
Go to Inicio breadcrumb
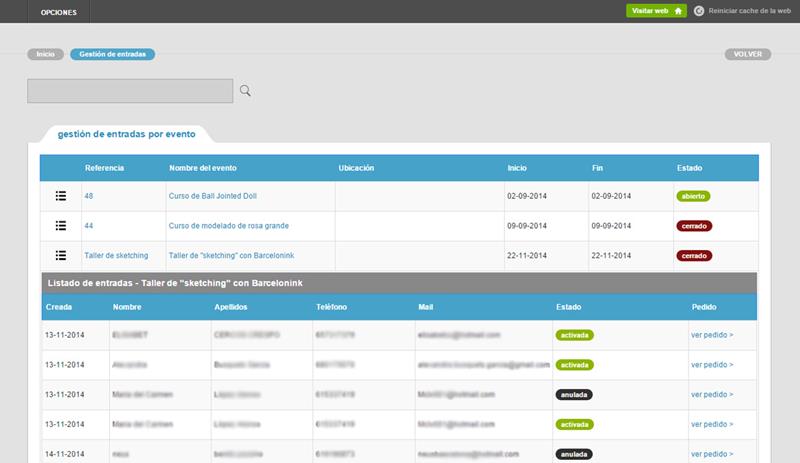(45, 54)
